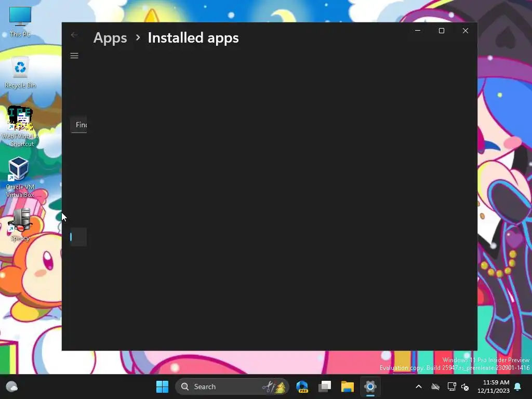This screenshot has height=399, width=532.
Task: Open Task View from the taskbar
Action: [x=325, y=387]
